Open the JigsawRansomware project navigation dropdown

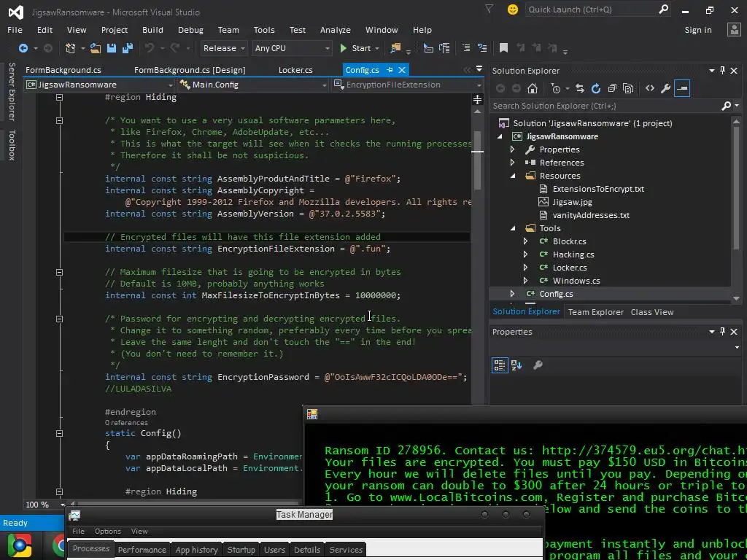pyautogui.click(x=100, y=85)
